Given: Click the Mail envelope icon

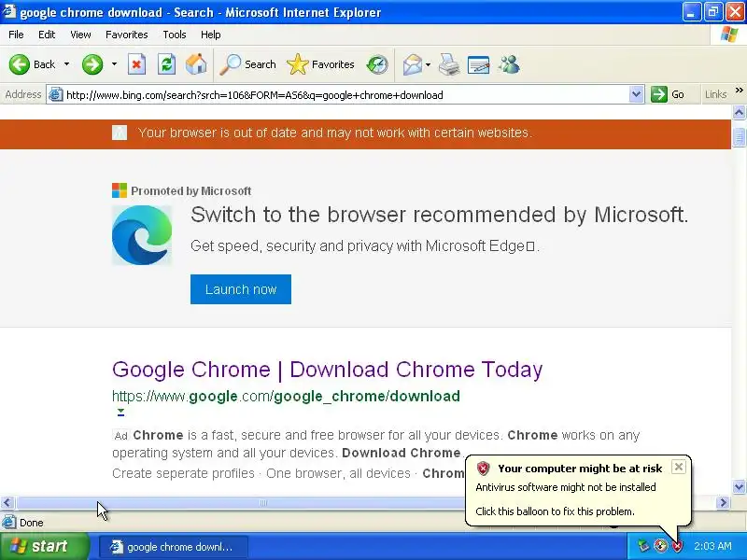Looking at the screenshot, I should point(412,64).
